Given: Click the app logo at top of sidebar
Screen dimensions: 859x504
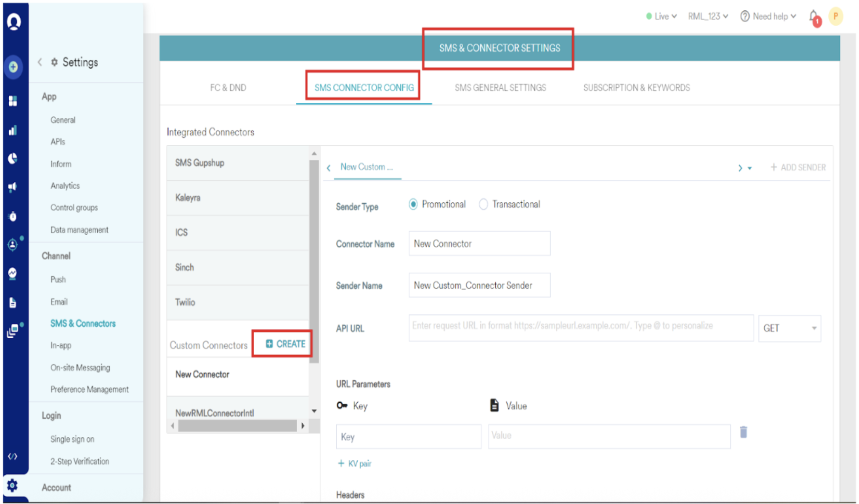Looking at the screenshot, I should [x=14, y=21].
